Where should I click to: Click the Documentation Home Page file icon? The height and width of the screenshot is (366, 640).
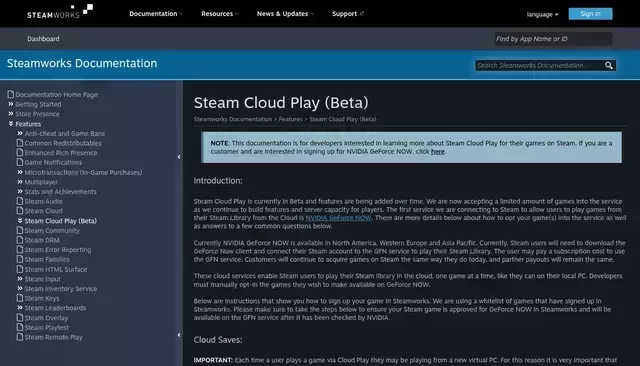(11, 94)
